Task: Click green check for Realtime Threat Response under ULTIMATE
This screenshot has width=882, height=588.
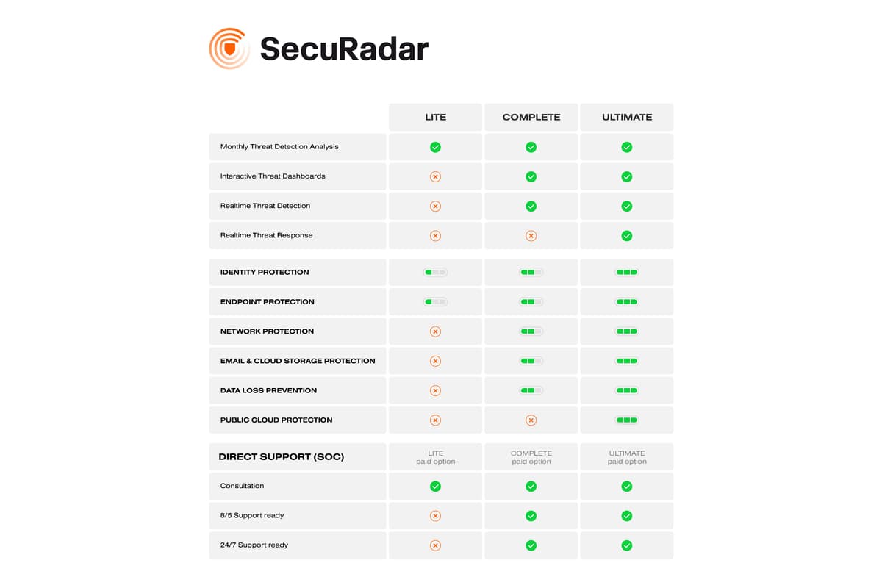Action: pos(627,236)
